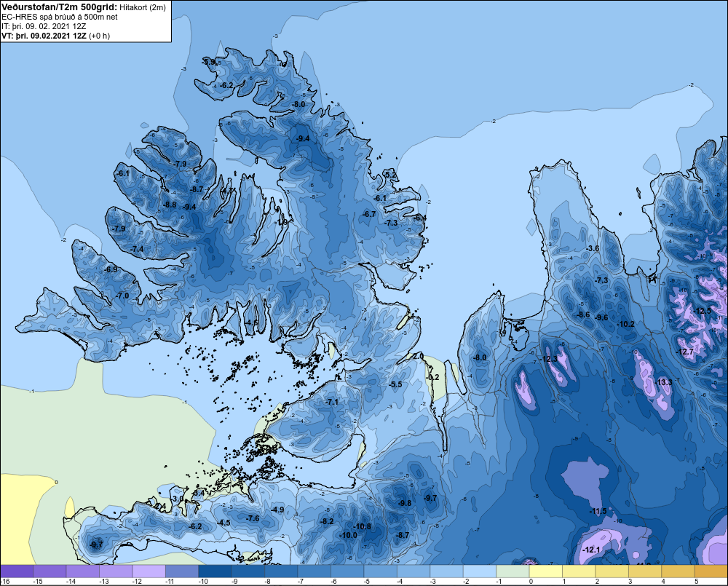Screen dimensions: 728x586
Task: Select the -8.6 temperature label
Action: point(583,314)
